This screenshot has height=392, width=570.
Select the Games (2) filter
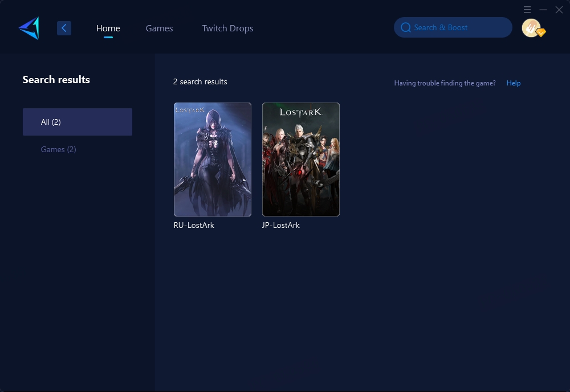59,149
